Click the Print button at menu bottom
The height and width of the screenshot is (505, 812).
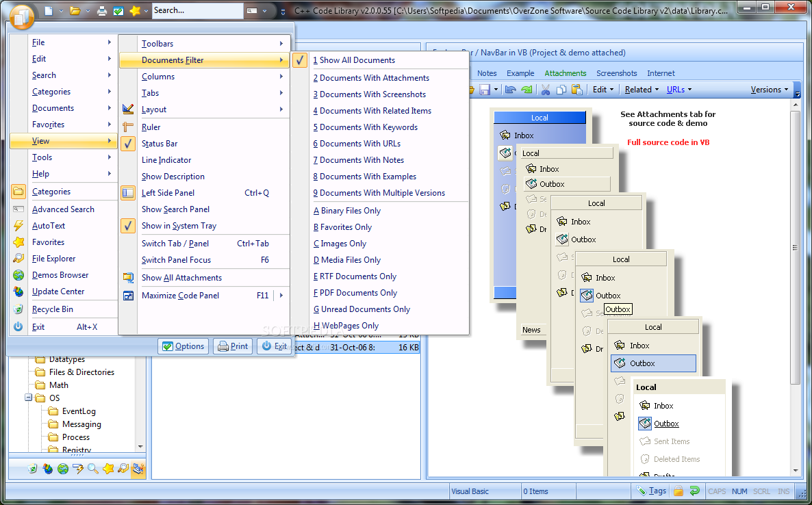pos(233,346)
